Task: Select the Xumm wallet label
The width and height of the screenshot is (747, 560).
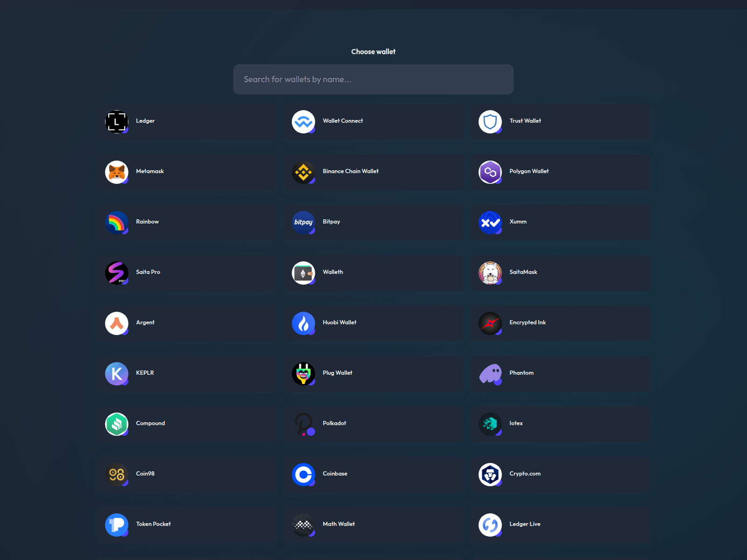Action: pos(518,222)
